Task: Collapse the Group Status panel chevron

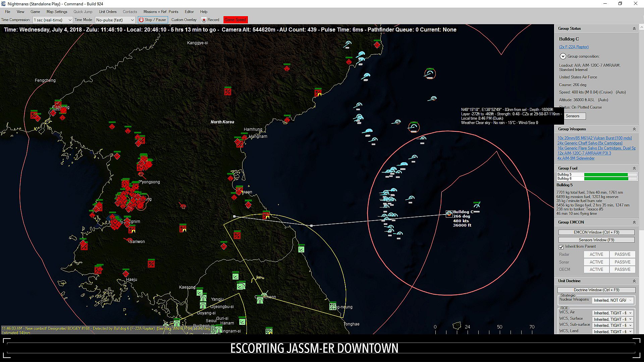Action: (x=634, y=28)
